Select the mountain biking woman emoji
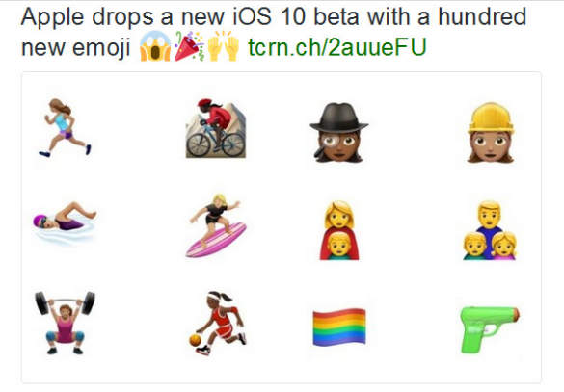The width and height of the screenshot is (564, 392). (215, 128)
